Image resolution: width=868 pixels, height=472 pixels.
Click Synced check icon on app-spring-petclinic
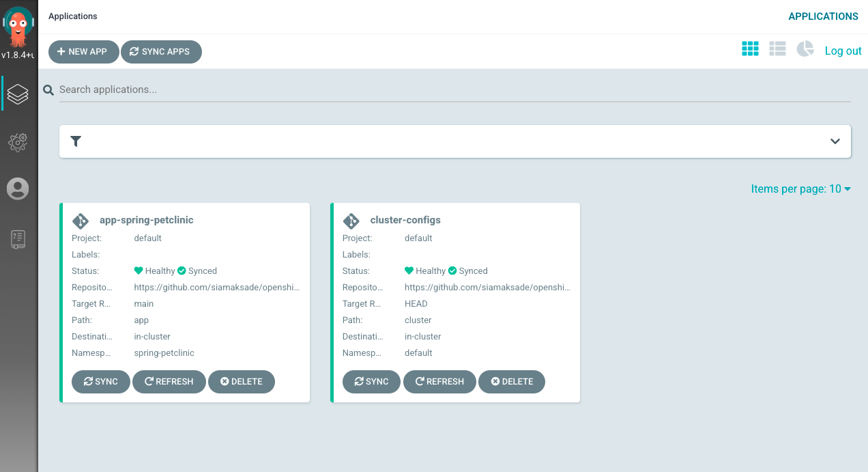182,270
